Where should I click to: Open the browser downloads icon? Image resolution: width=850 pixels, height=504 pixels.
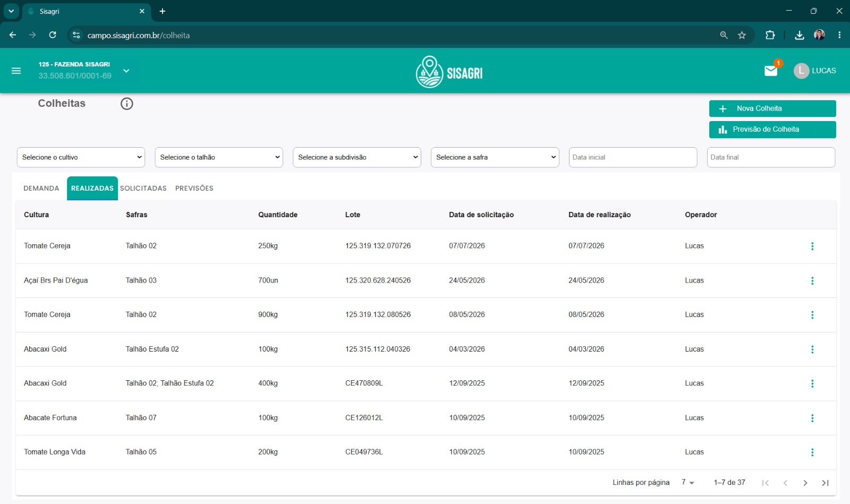pos(799,35)
